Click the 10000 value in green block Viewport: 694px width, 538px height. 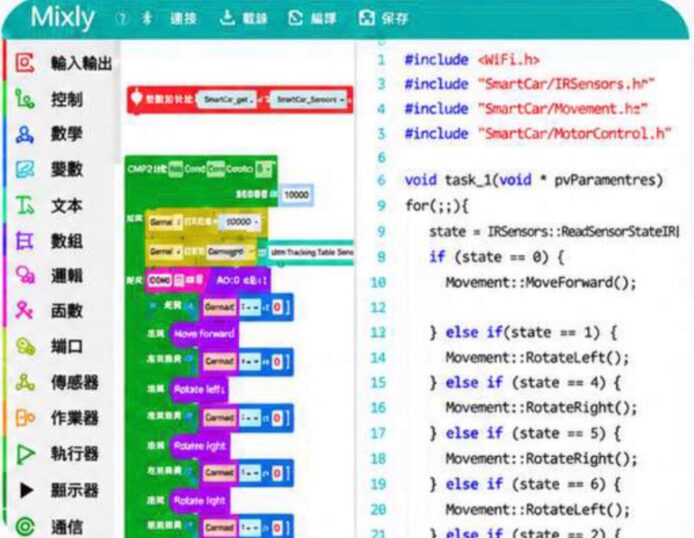coord(296,195)
